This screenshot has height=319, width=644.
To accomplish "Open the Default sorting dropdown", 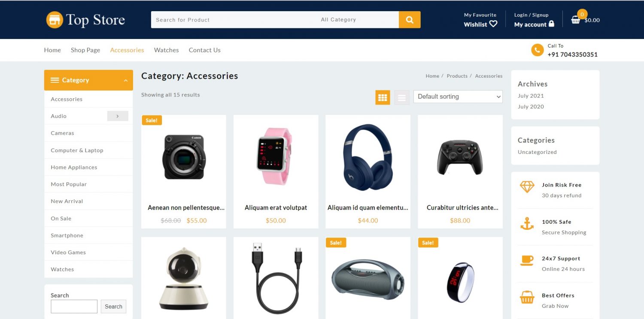I will coord(458,96).
